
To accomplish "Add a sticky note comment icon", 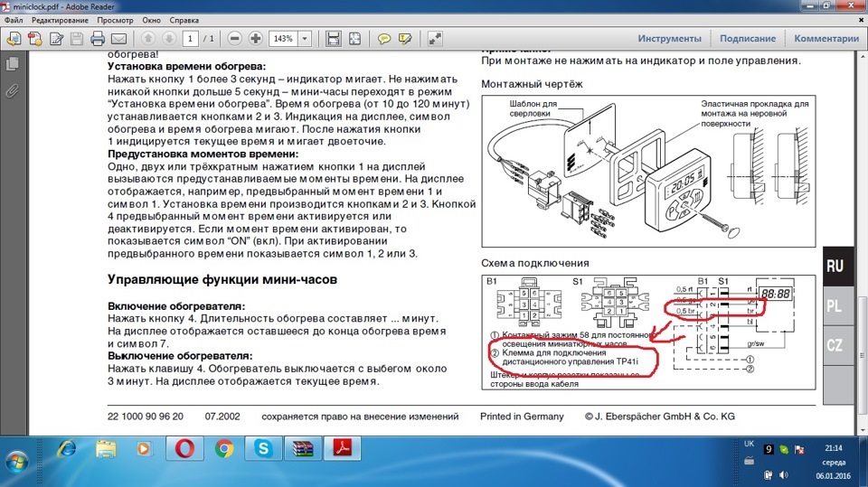I will pos(383,39).
